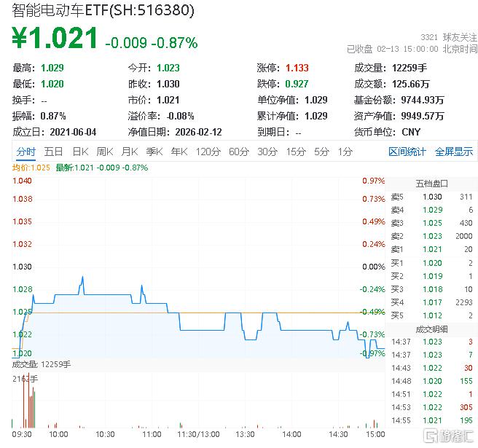The width and height of the screenshot is (478, 448).
Task: Click the 3321 球友关注 followers text
Action: point(449,37)
